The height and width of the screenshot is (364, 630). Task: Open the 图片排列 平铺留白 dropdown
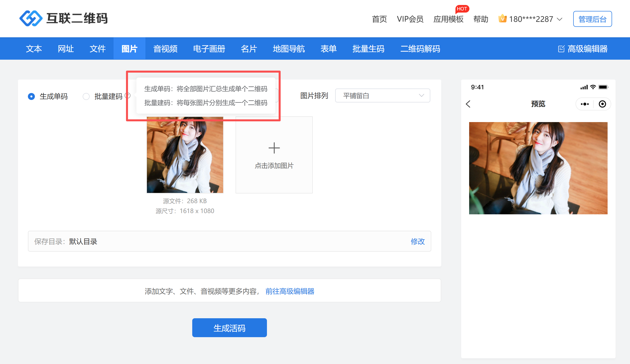382,96
